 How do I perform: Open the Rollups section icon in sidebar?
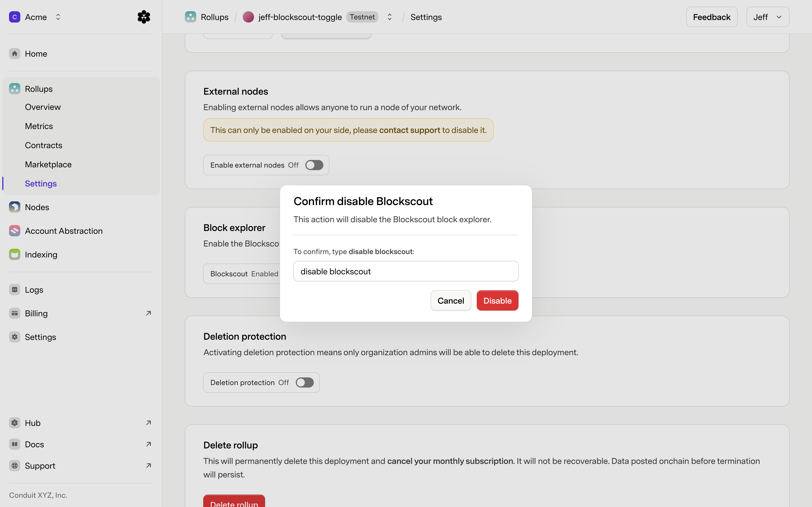(x=14, y=88)
